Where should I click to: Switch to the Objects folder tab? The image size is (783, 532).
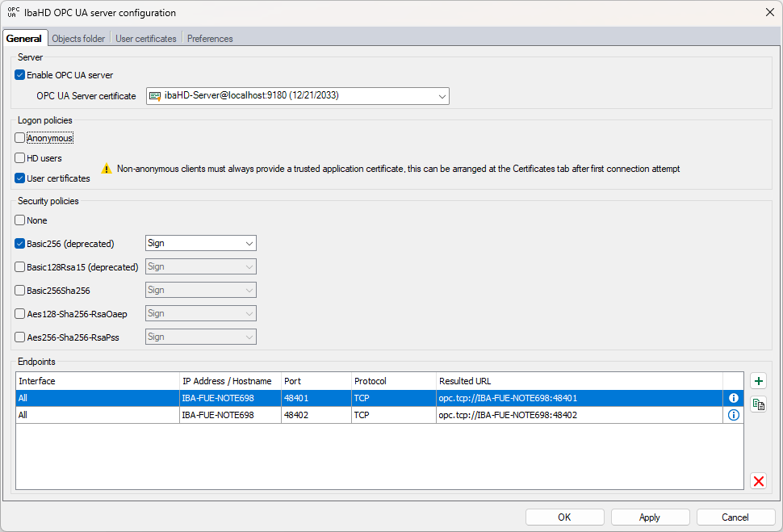coord(78,39)
